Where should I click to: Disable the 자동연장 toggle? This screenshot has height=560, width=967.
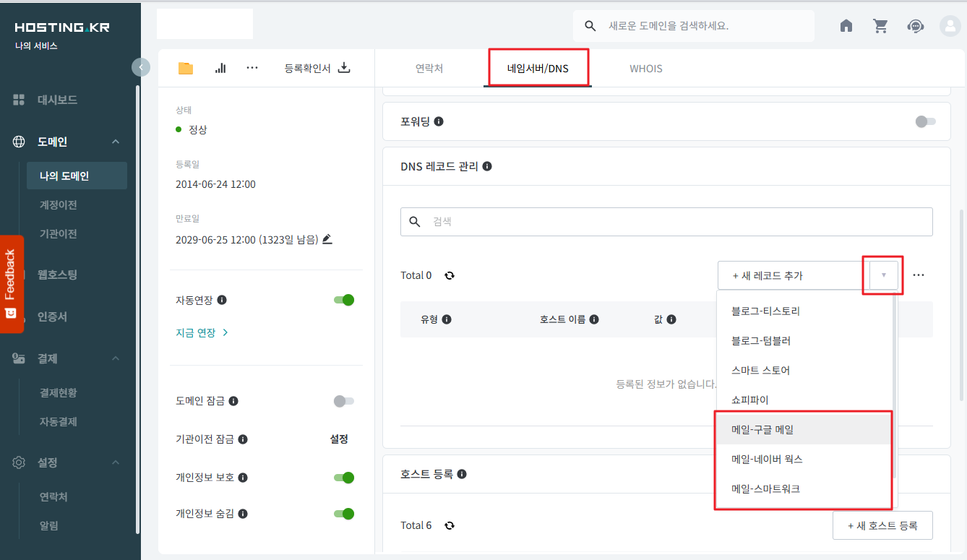tap(344, 300)
